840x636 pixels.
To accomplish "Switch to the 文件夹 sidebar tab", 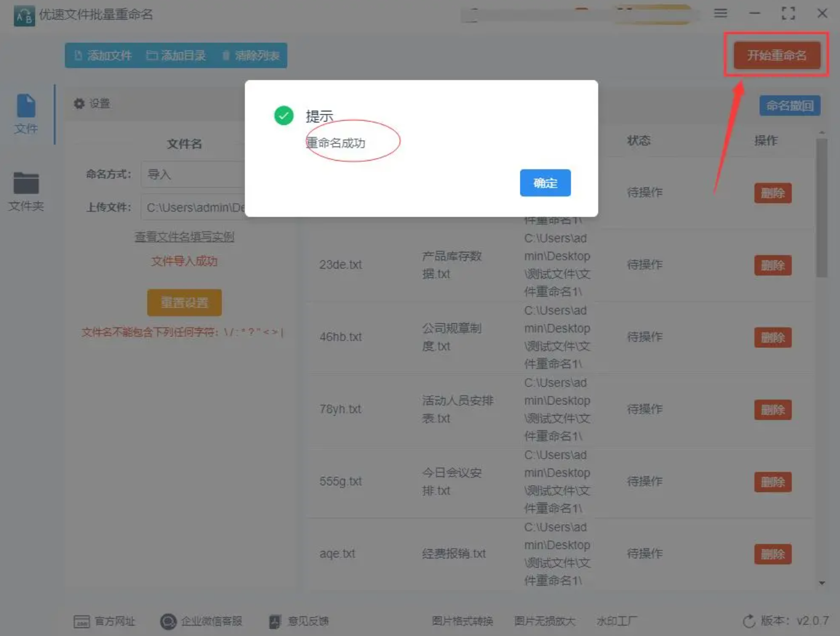I will click(x=26, y=191).
